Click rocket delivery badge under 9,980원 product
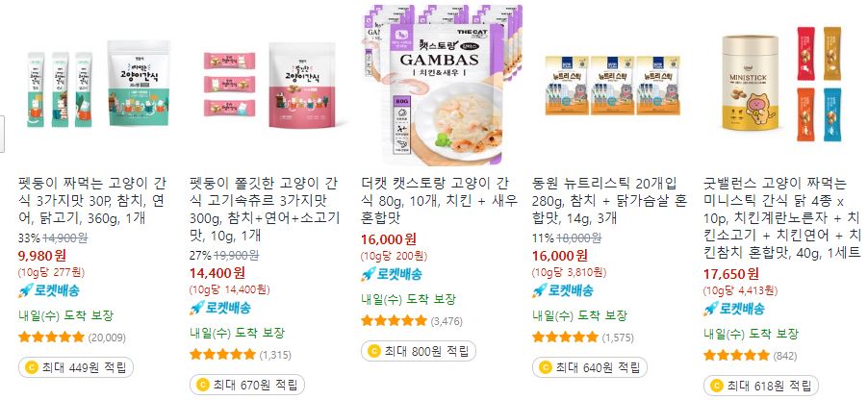The width and height of the screenshot is (868, 400). tap(49, 290)
